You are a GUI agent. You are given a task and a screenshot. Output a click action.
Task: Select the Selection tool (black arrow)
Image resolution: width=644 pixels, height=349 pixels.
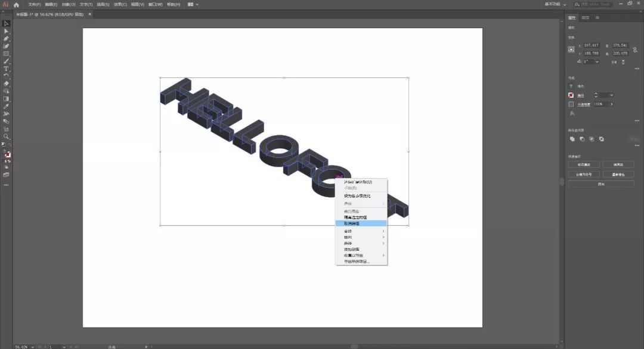coord(7,23)
